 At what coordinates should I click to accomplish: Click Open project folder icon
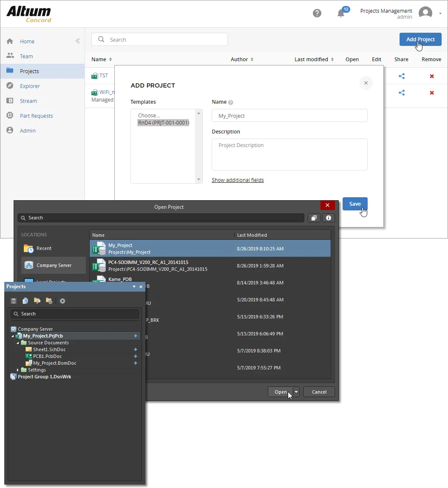tap(37, 301)
